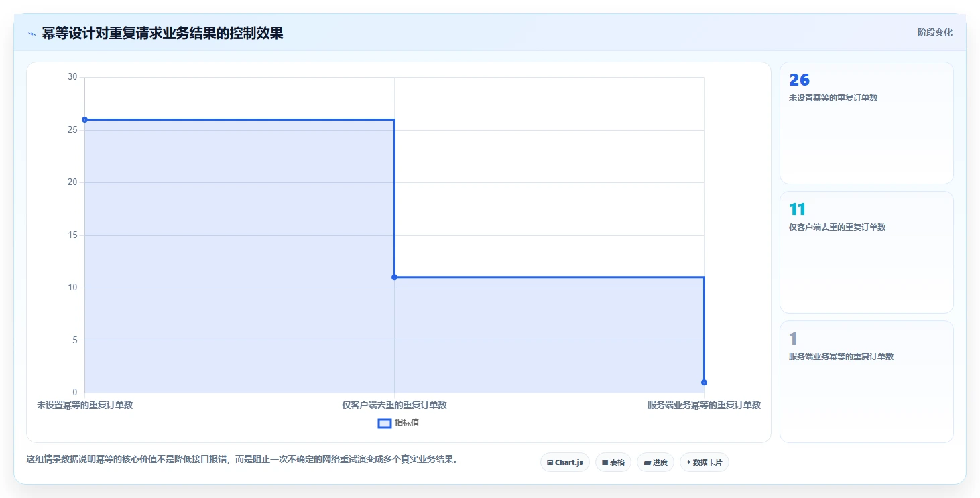This screenshot has height=498, width=980.
Task: Click the data point at value 26
Action: [x=84, y=119]
